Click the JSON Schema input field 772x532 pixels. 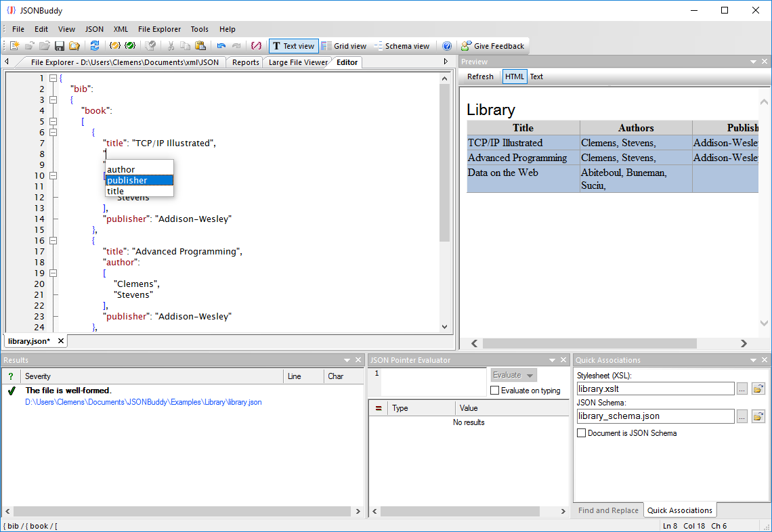pos(656,416)
